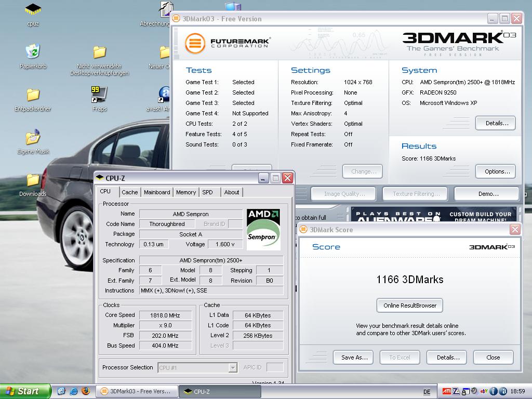Switch to 3DMark03 taskbar button
This screenshot has width=532, height=399.
click(137, 391)
